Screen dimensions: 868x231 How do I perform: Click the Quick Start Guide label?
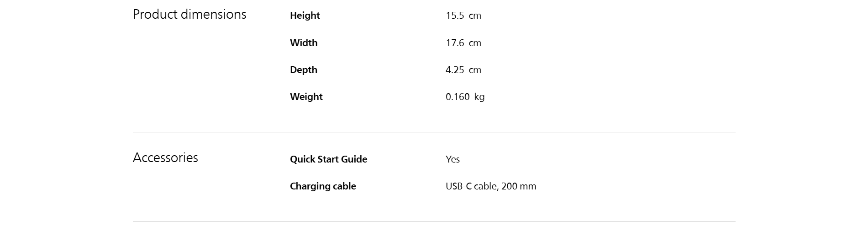point(329,159)
